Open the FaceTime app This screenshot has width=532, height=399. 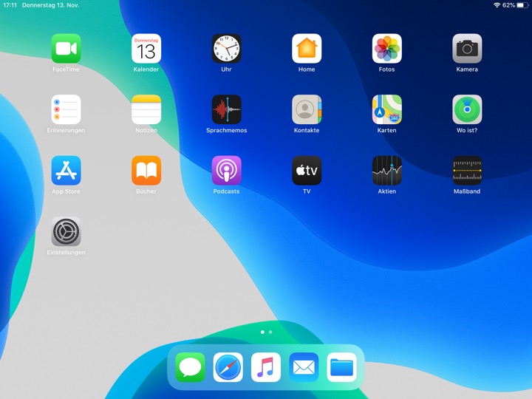[x=66, y=49]
